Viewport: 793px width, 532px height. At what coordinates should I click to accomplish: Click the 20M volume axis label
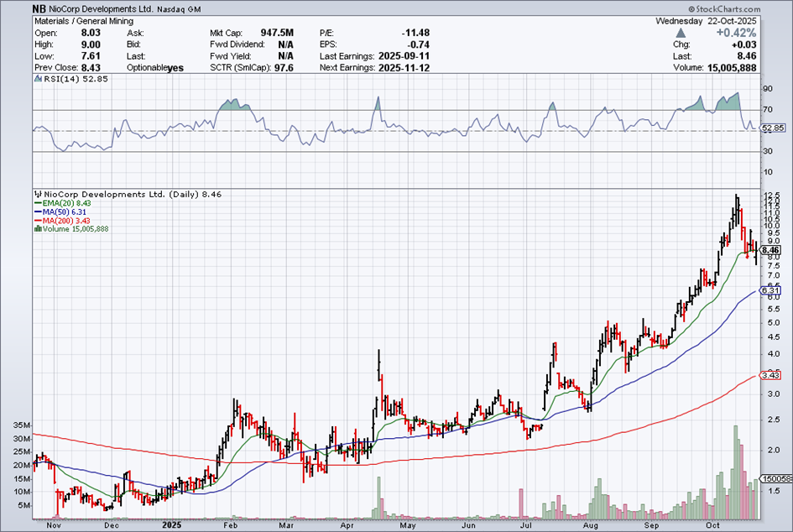tap(21, 465)
